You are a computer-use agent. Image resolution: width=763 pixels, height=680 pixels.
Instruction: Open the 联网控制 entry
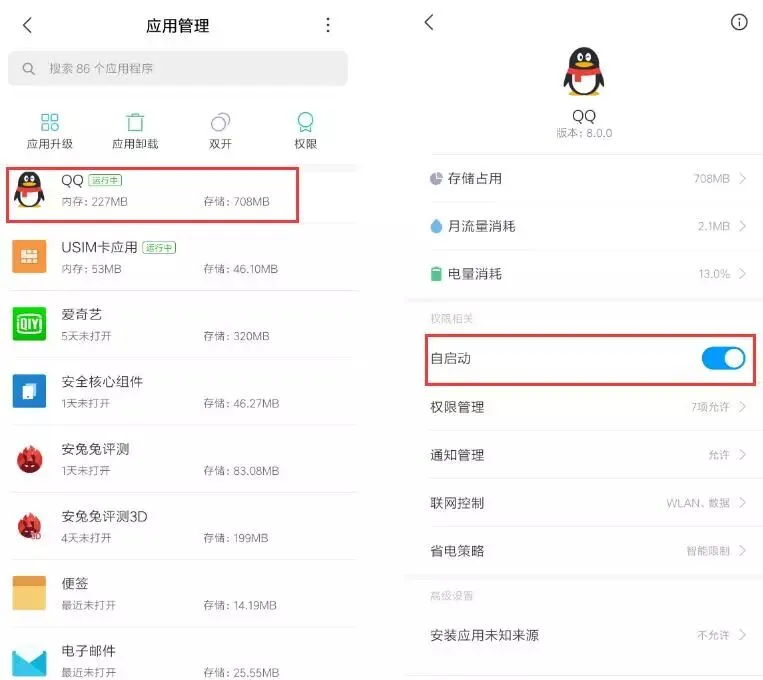(588, 503)
